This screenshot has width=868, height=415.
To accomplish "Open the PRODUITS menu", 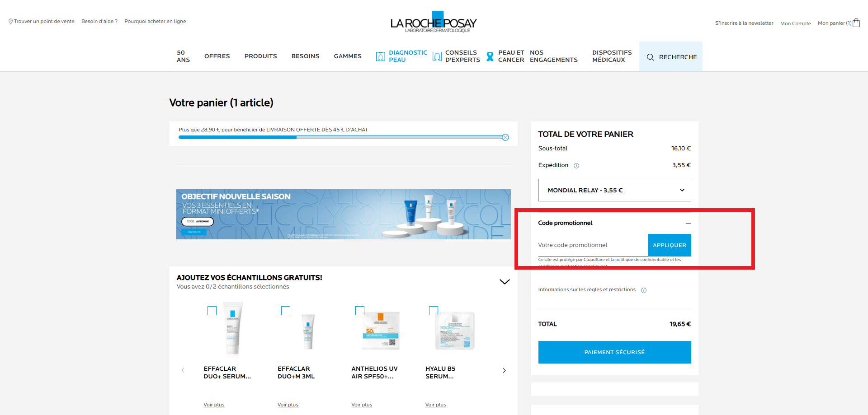I will click(261, 56).
